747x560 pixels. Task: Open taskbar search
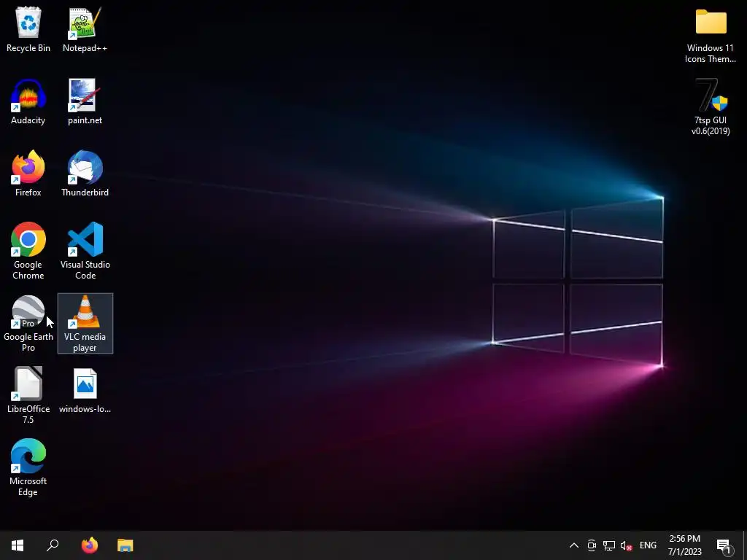[x=53, y=545]
